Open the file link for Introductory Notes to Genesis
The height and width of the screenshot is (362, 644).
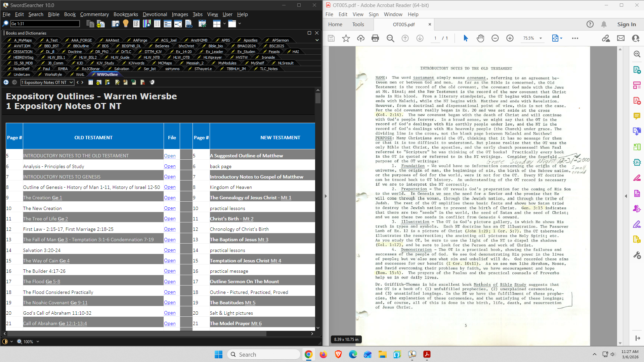click(170, 177)
